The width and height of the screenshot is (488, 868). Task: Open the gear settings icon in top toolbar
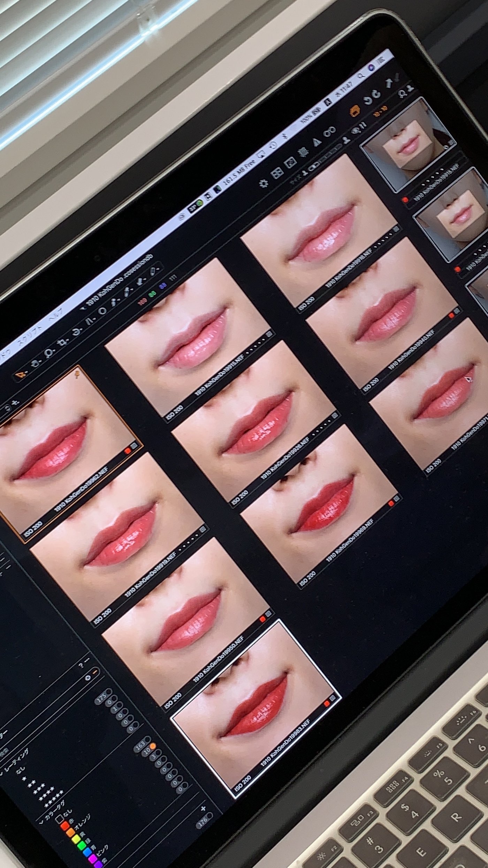[264, 183]
